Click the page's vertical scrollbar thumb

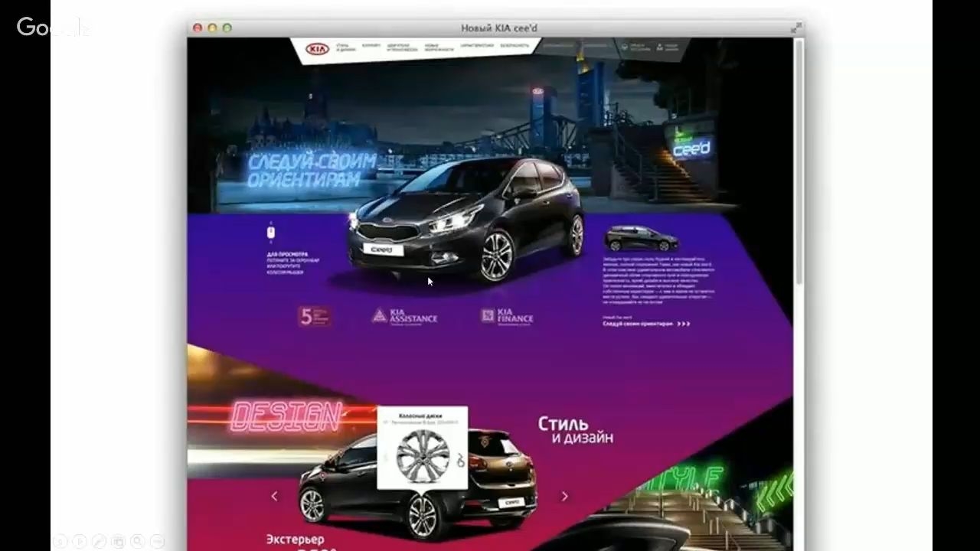click(799, 161)
